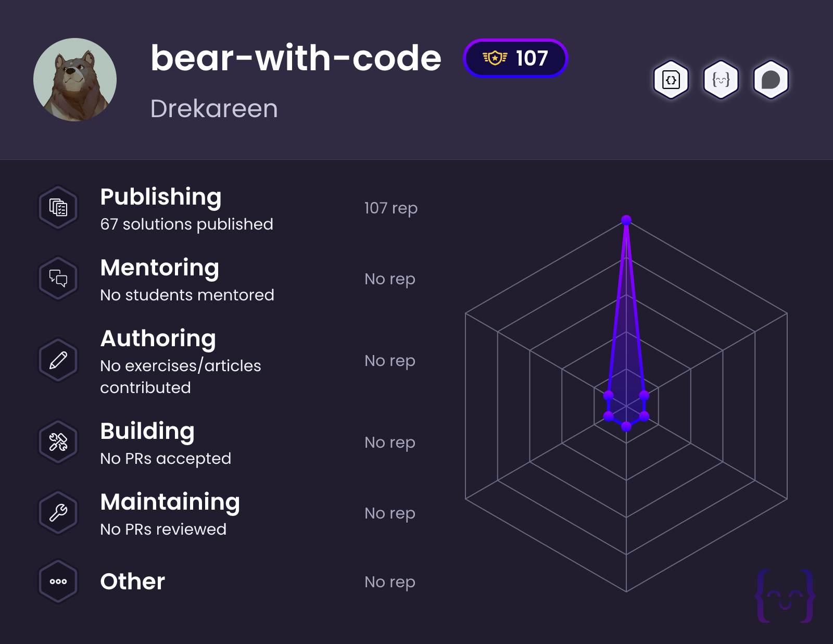This screenshot has height=644, width=833.
Task: Click the shield star icon in reputation badge
Action: pos(495,58)
